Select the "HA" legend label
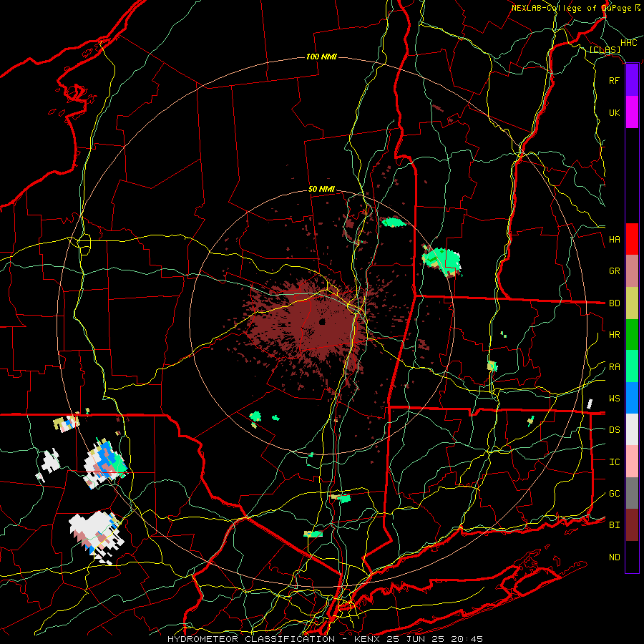This screenshot has height=644, width=644. (x=615, y=240)
